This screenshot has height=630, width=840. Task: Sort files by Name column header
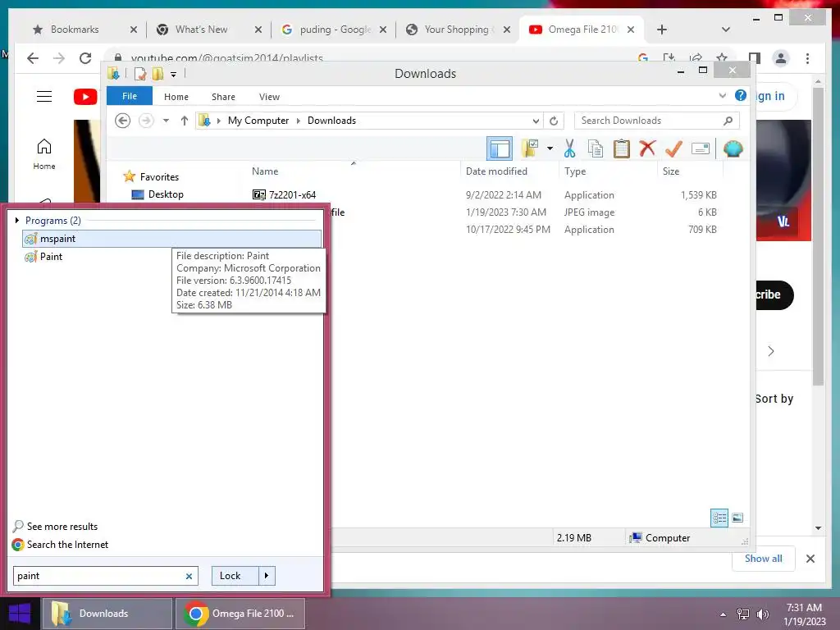[x=265, y=171]
